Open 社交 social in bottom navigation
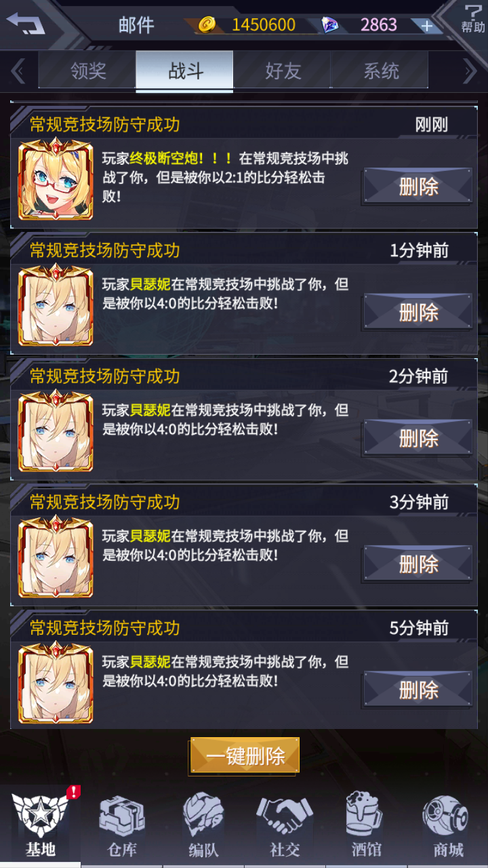Screen dimensions: 488x868 (285, 825)
